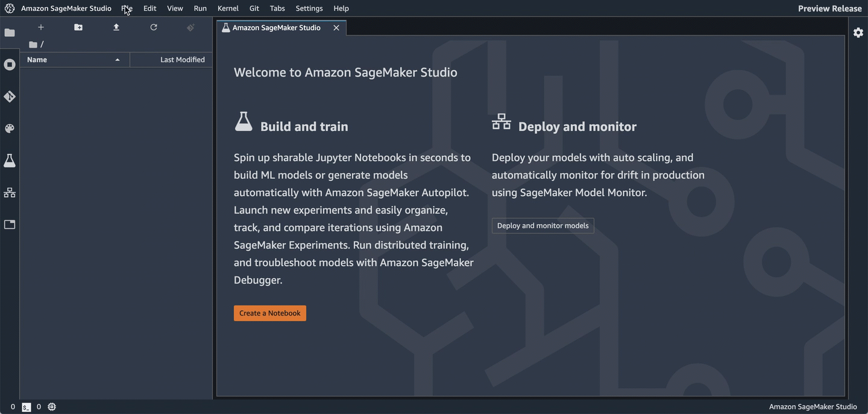Click the Welcome to Amazon SageMaker Studio title
This screenshot has height=414, width=868.
[x=345, y=72]
